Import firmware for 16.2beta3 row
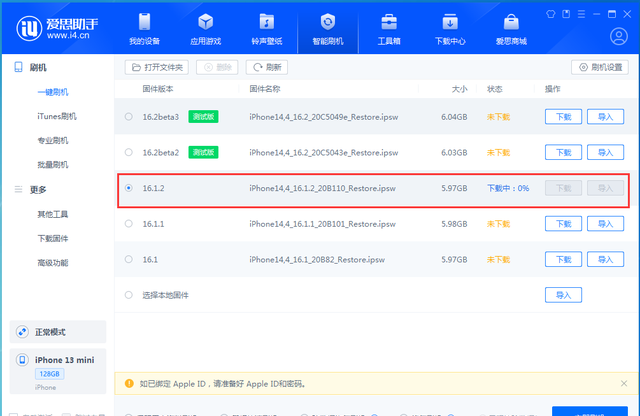 click(605, 117)
